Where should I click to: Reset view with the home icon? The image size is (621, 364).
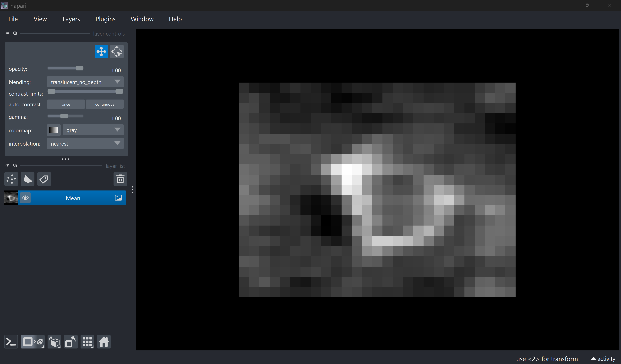[x=103, y=342]
